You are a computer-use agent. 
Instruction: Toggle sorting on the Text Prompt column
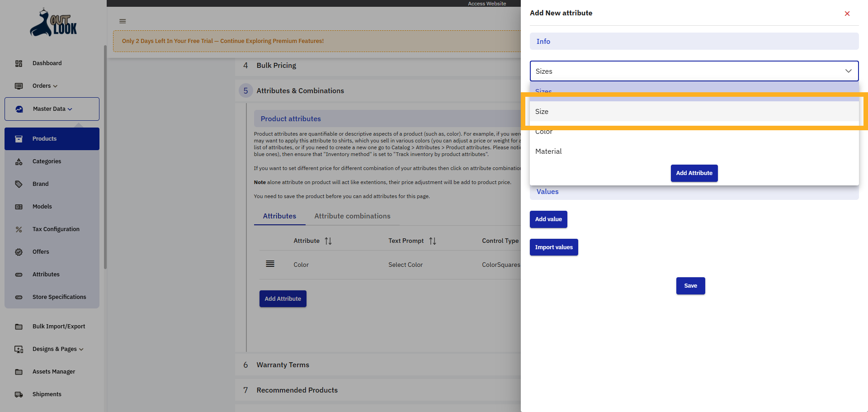(x=433, y=241)
